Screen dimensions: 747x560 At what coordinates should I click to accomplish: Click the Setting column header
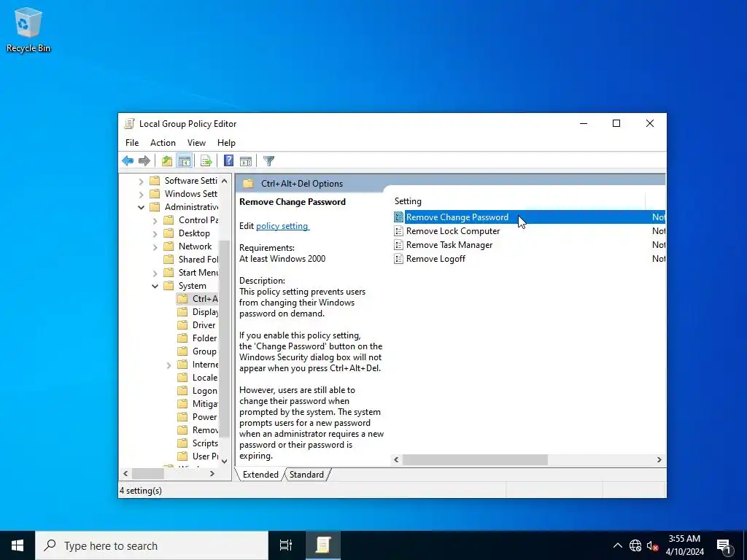point(519,201)
